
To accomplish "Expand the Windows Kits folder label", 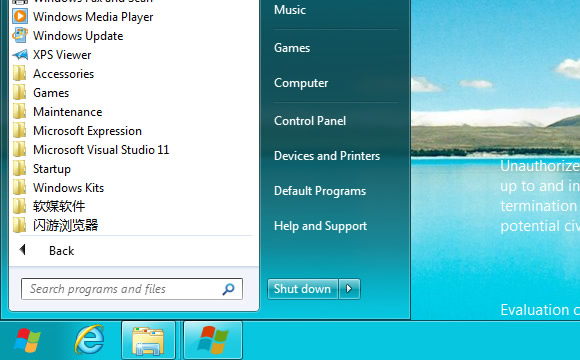I will [68, 188].
